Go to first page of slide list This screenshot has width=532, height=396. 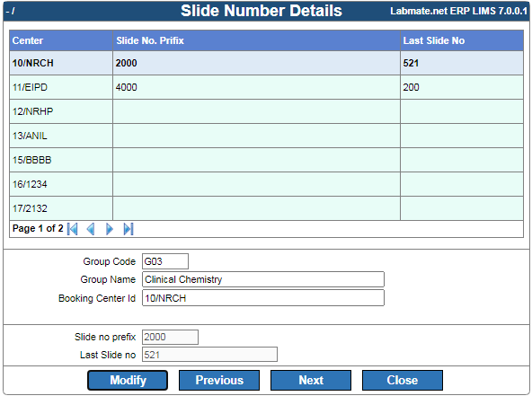point(73,229)
